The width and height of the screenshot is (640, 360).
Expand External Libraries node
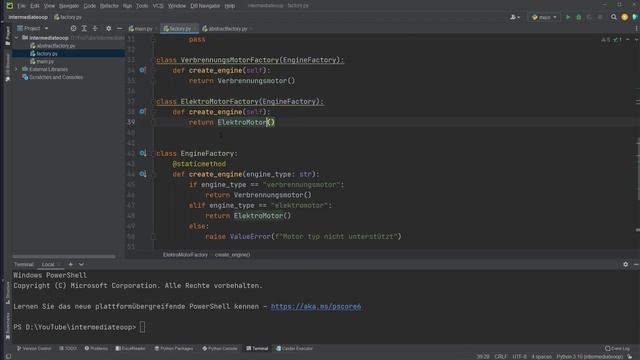point(16,69)
